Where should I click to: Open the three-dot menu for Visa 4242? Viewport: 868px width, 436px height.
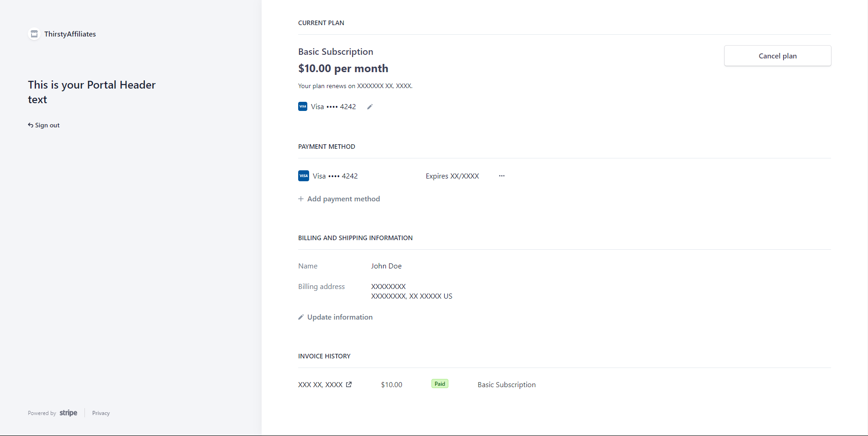[x=502, y=176]
